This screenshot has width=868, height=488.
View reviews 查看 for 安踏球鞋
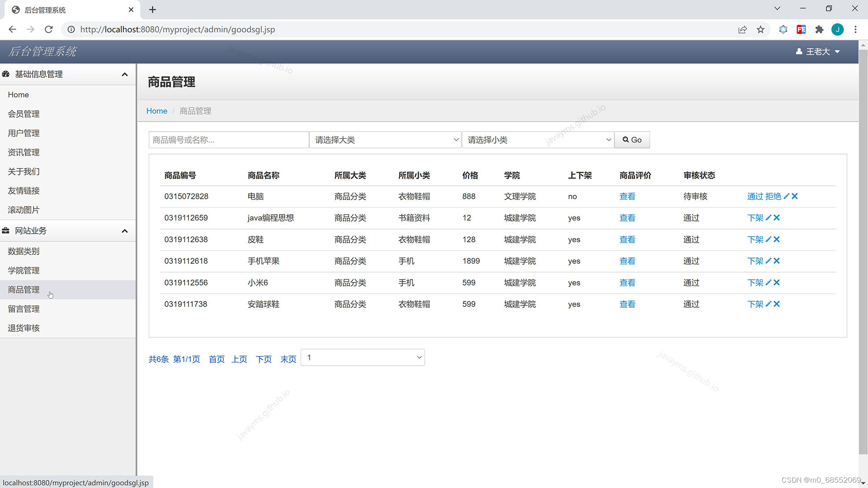627,304
